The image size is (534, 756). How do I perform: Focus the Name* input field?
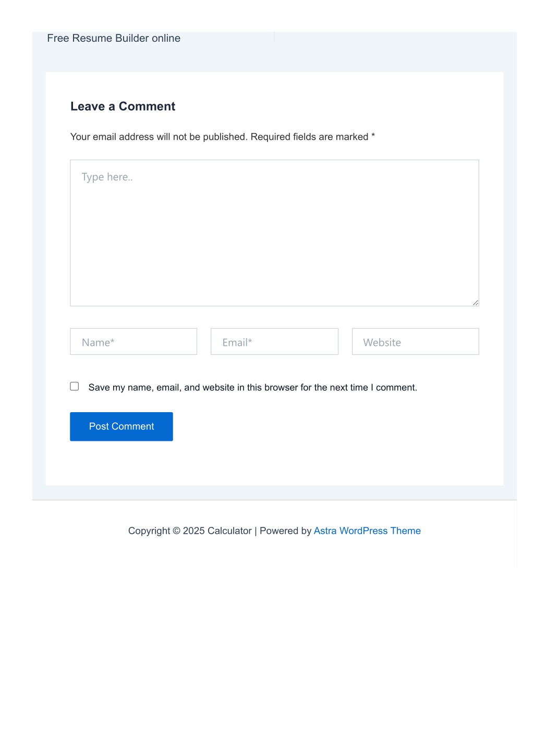point(133,341)
